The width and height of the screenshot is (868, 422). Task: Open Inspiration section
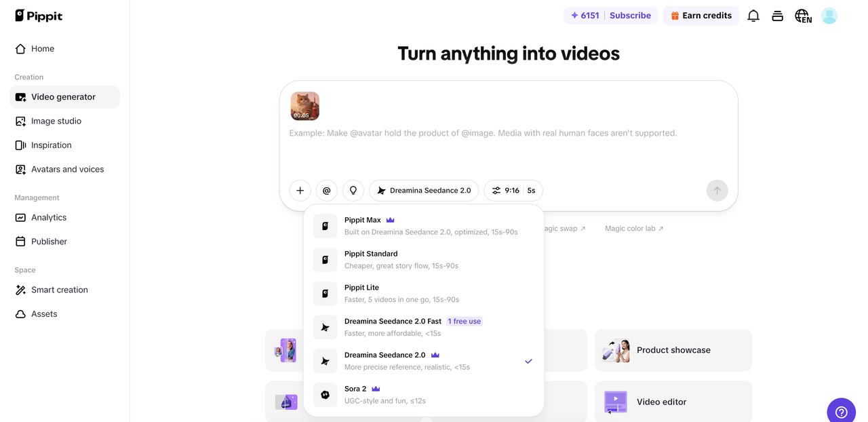64,145
